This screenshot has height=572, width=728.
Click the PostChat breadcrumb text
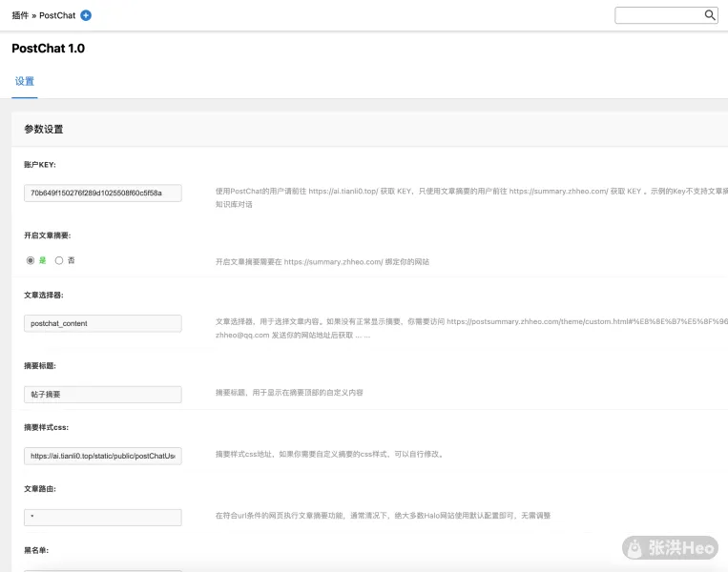click(57, 15)
